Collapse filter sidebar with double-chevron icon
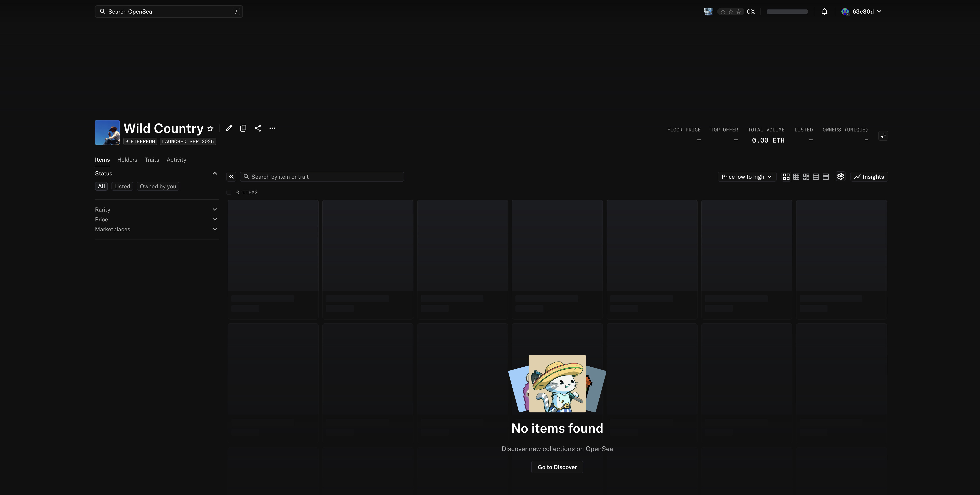980x495 pixels. click(x=231, y=177)
